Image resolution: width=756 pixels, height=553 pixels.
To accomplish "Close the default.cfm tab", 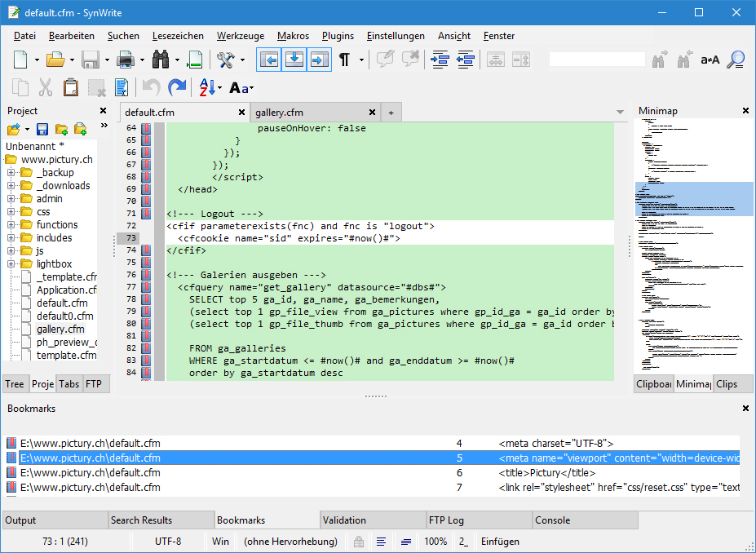I will [241, 113].
